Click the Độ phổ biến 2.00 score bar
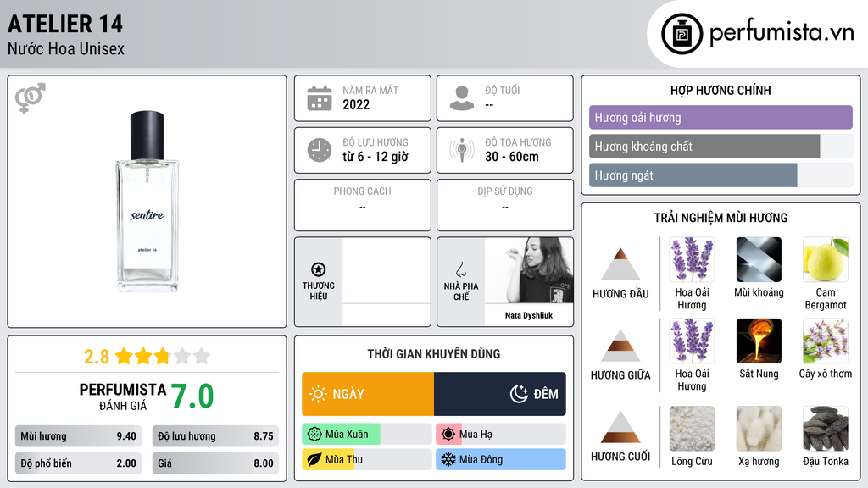 click(79, 463)
